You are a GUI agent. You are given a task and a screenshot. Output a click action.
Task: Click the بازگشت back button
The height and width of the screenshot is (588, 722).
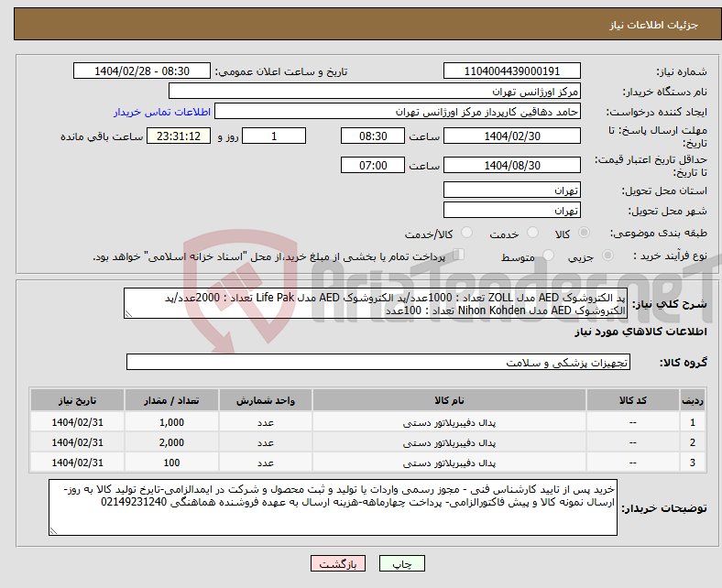coord(338,563)
